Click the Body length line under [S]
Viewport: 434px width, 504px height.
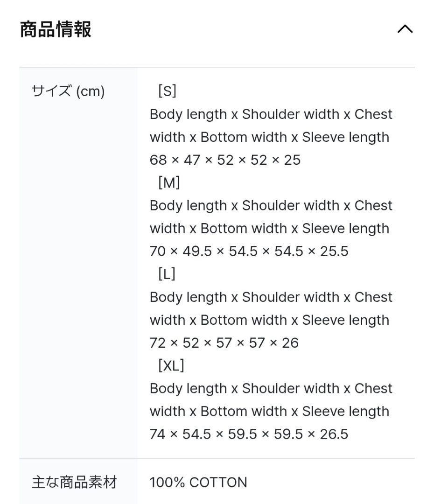(271, 114)
